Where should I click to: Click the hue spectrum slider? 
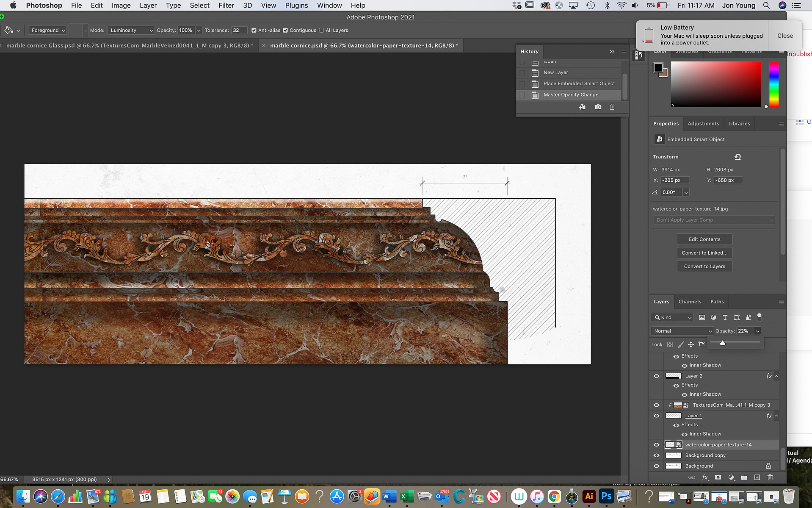click(x=774, y=84)
